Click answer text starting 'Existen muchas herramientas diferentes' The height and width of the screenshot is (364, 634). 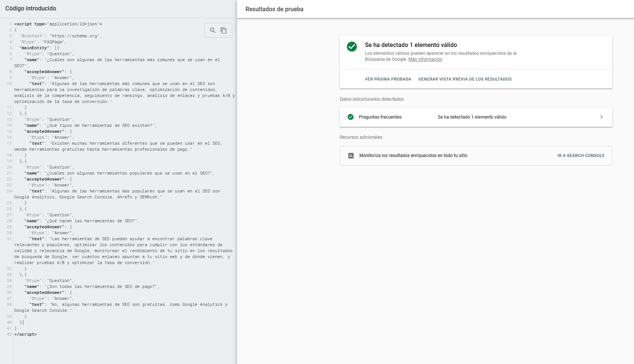[x=118, y=146]
